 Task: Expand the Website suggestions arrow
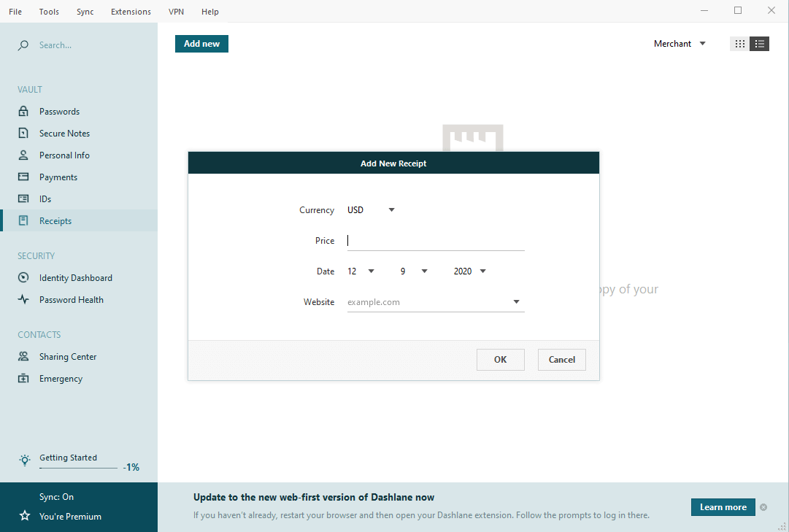pyautogui.click(x=516, y=302)
